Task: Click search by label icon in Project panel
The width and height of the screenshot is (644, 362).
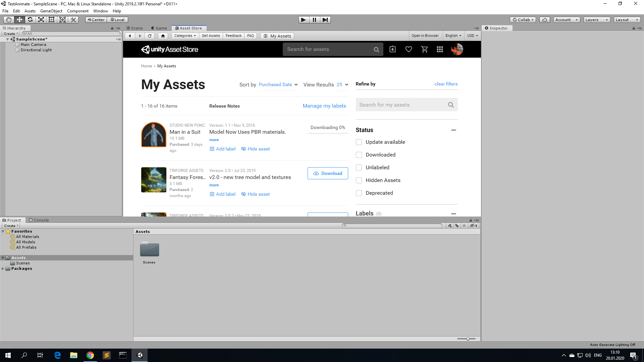Action: pos(457,226)
